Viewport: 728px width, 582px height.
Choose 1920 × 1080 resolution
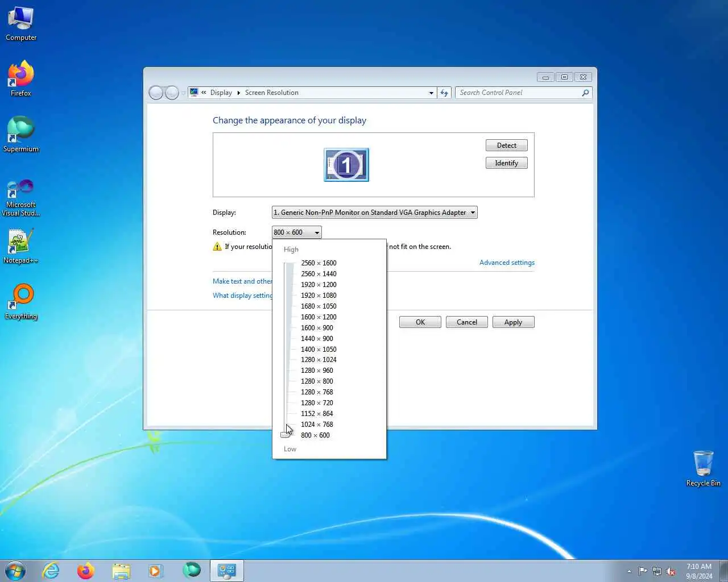(318, 296)
